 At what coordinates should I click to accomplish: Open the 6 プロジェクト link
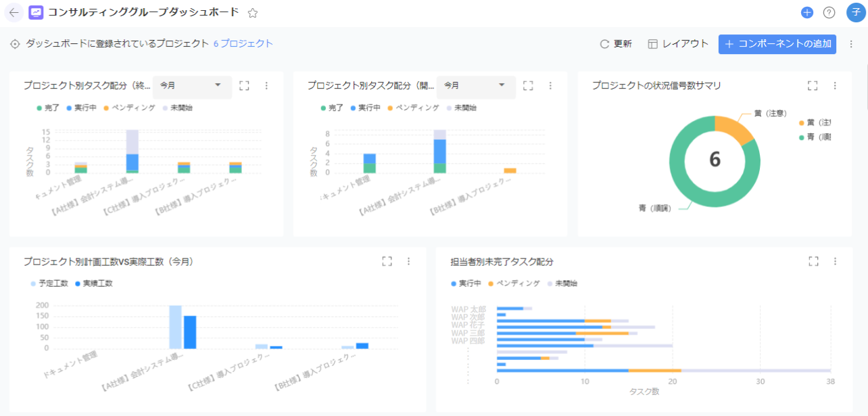(x=243, y=44)
